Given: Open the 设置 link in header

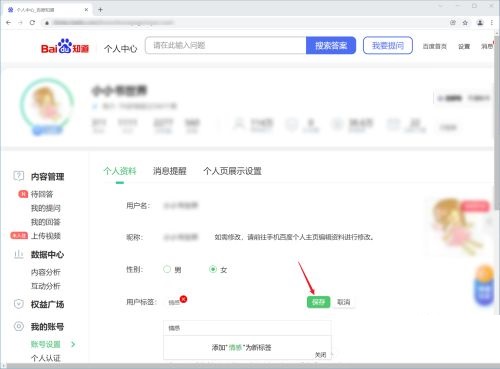Looking at the screenshot, I should 464,46.
